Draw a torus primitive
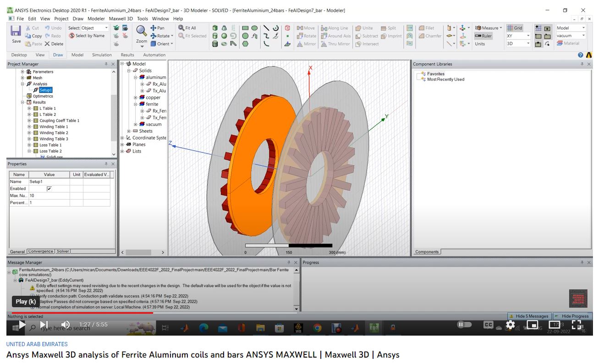The image size is (598, 364). [x=224, y=44]
